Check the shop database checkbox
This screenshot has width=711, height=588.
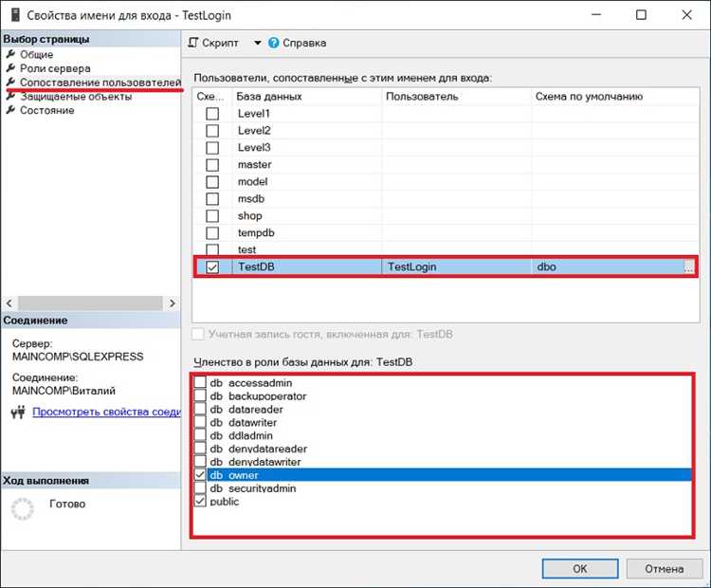click(x=212, y=216)
